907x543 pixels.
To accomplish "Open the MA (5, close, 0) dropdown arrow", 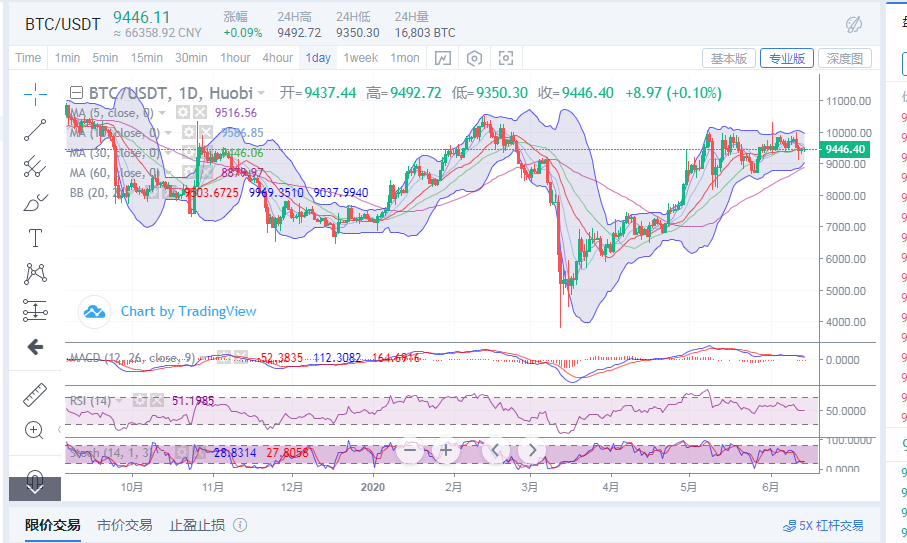I will [x=163, y=113].
